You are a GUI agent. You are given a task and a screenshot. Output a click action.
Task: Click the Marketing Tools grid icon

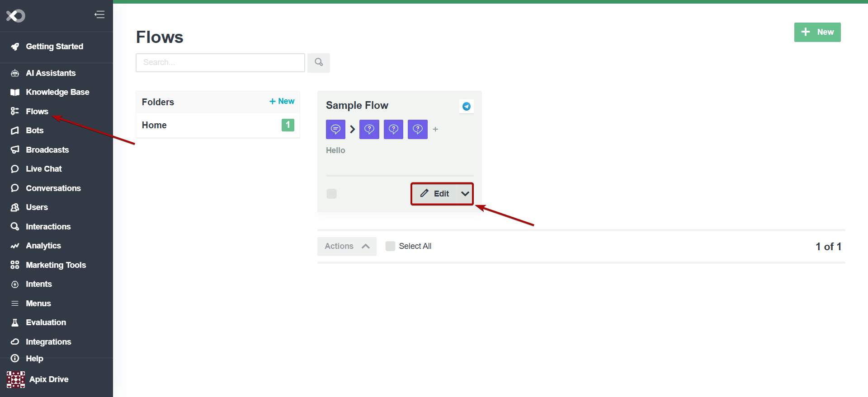tap(15, 265)
